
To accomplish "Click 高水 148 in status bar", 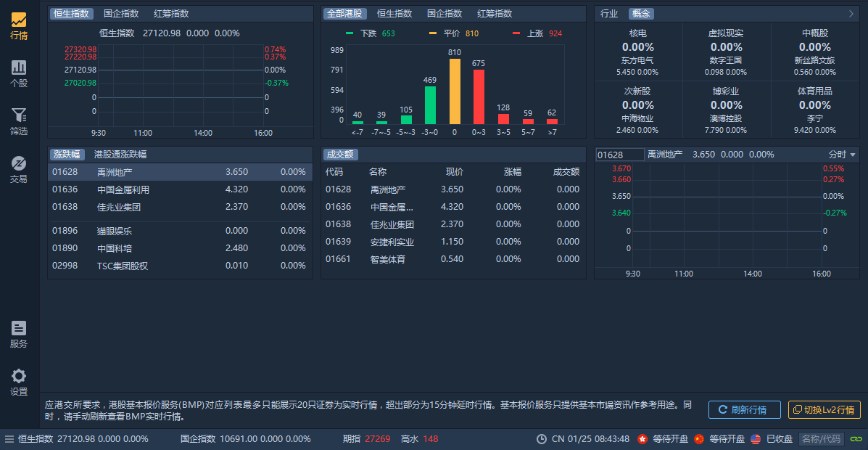I will pyautogui.click(x=420, y=439).
